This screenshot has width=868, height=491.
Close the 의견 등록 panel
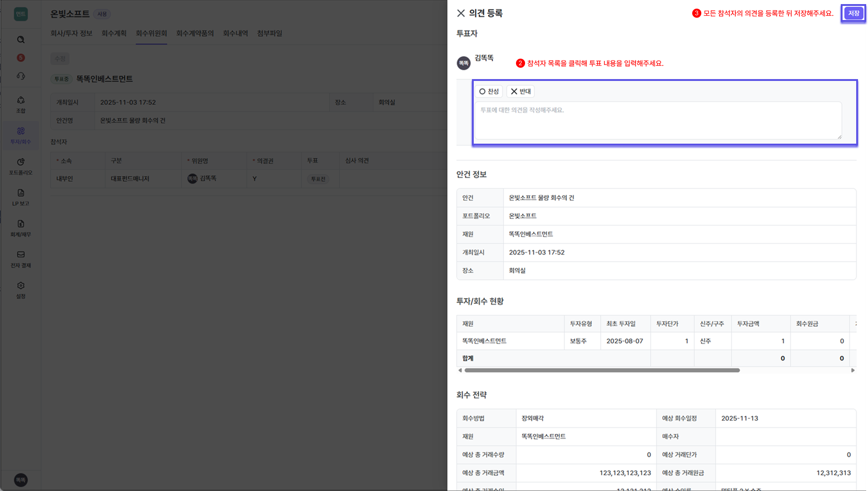[461, 13]
